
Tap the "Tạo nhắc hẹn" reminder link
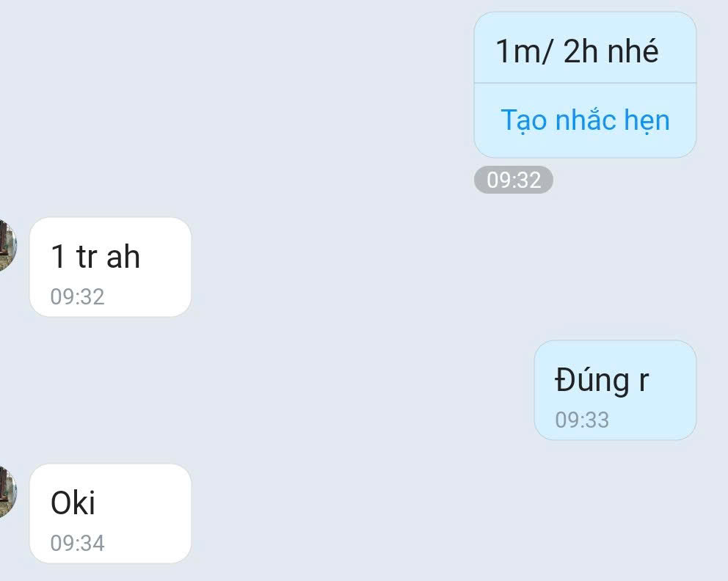(x=585, y=120)
